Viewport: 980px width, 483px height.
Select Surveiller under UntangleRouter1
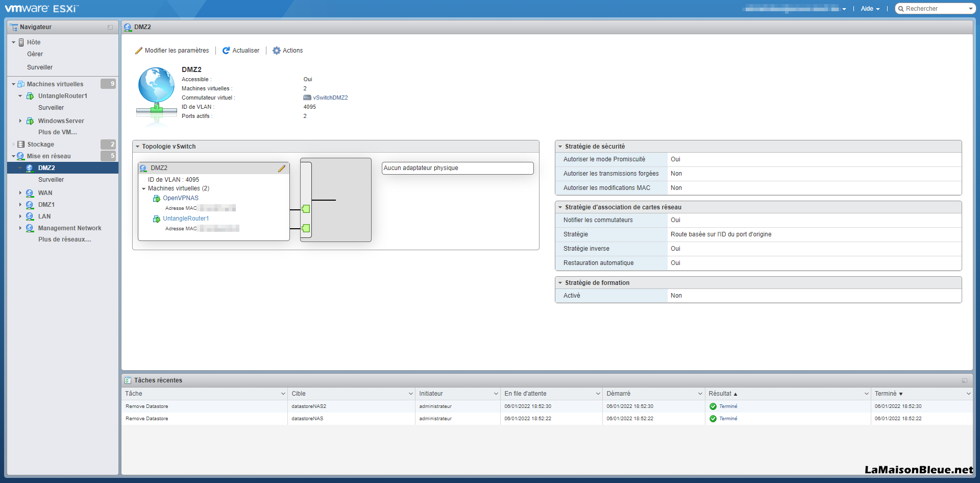(x=51, y=108)
